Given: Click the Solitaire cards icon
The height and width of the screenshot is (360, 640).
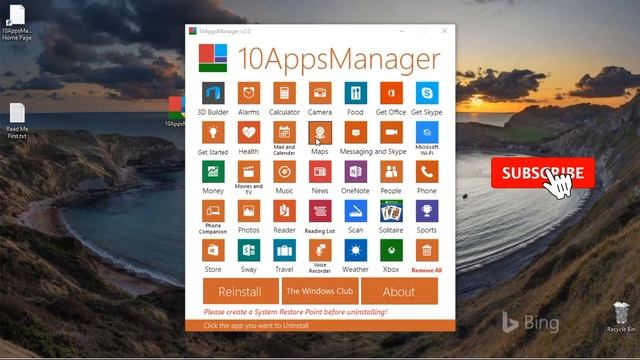Looking at the screenshot, I should [391, 211].
